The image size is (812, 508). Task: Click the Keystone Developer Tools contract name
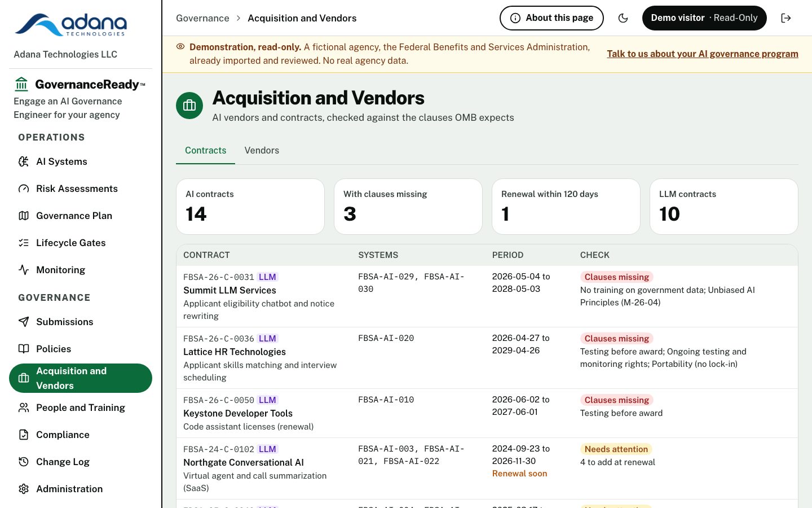click(238, 413)
